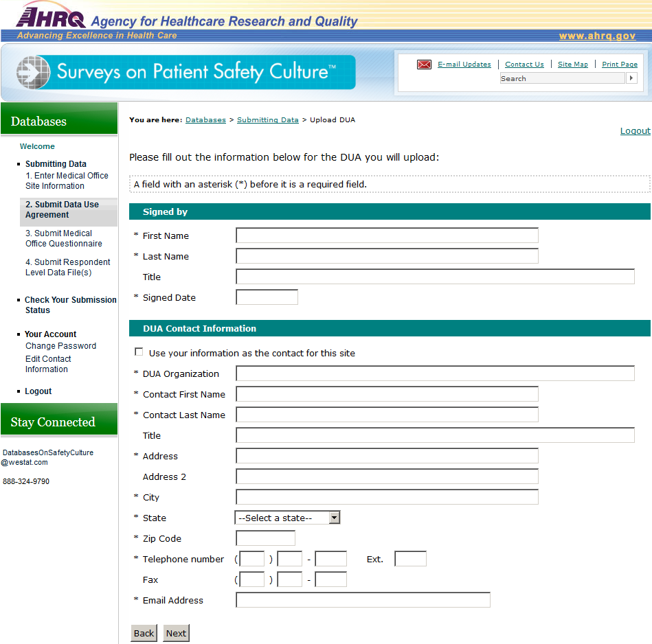Open Contact Us link
Screen dimensions: 652x644
524,65
